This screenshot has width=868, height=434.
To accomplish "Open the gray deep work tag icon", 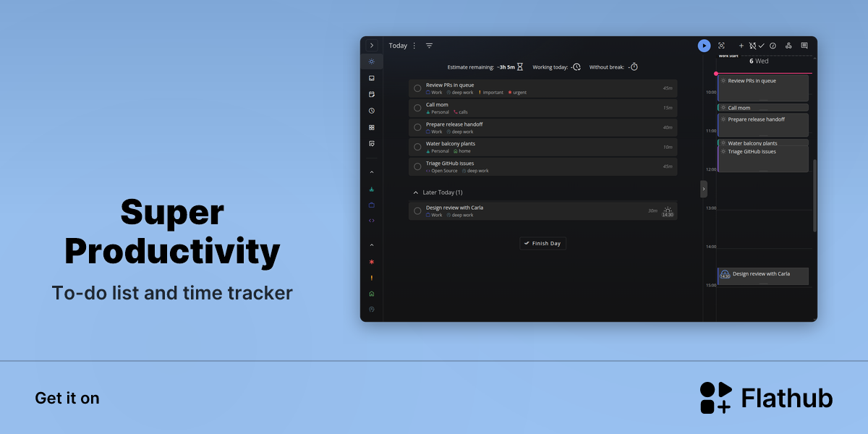I will (372, 309).
